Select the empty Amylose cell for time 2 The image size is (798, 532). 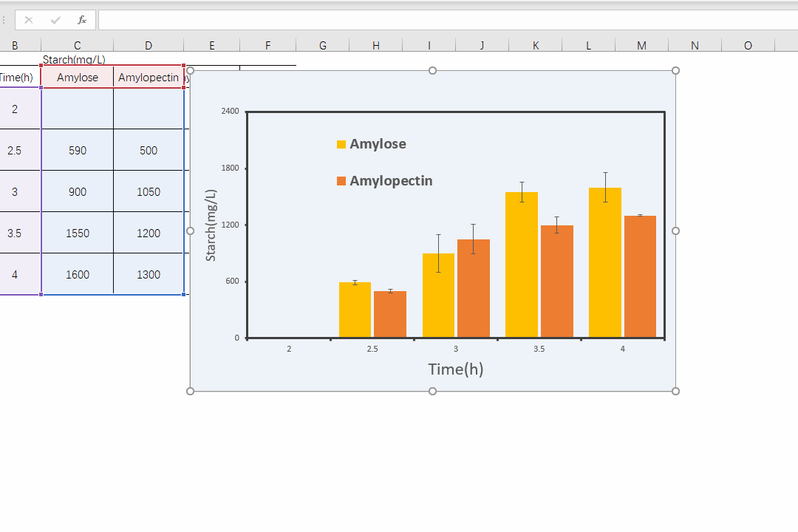point(78,109)
